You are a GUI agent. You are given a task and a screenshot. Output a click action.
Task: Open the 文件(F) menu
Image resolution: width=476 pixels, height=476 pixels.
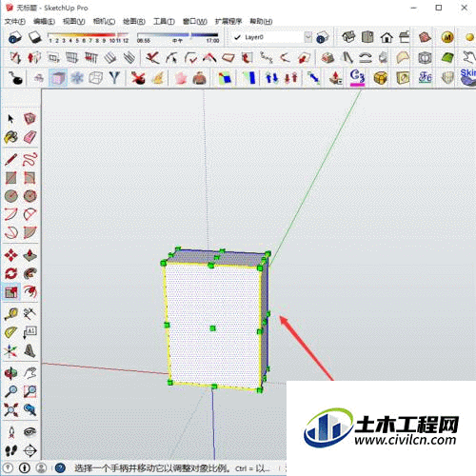coord(15,22)
